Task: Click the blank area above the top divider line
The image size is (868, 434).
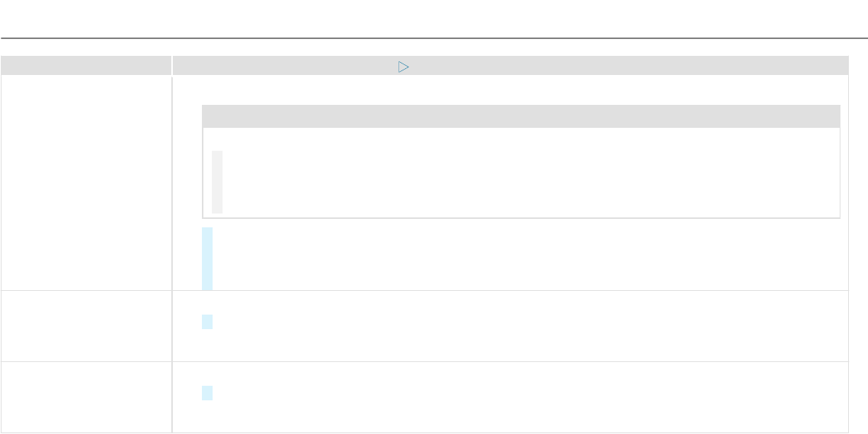Action: click(434, 17)
